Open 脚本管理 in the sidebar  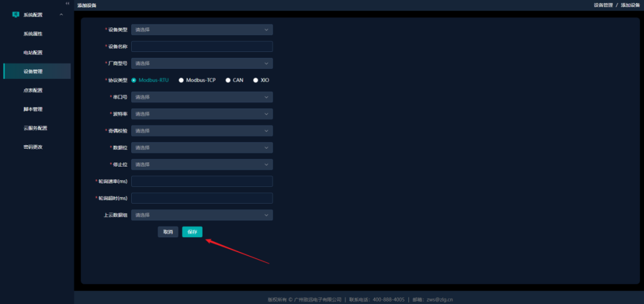[x=33, y=109]
